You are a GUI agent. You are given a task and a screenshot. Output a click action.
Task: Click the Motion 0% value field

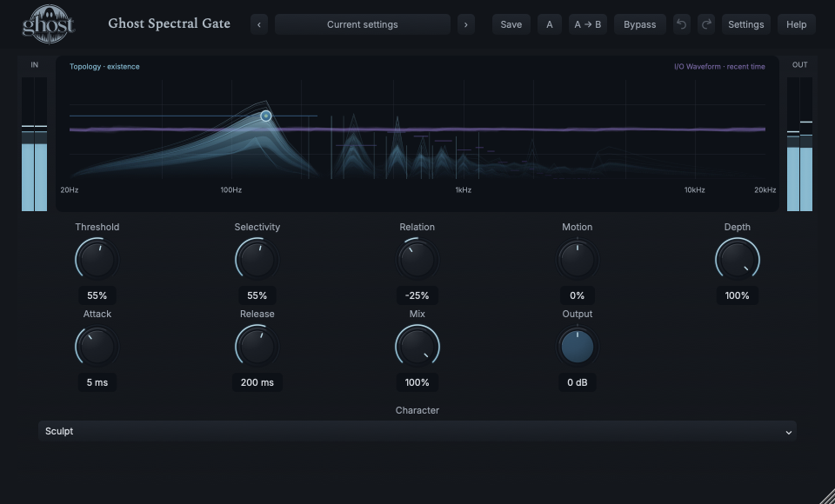click(578, 295)
